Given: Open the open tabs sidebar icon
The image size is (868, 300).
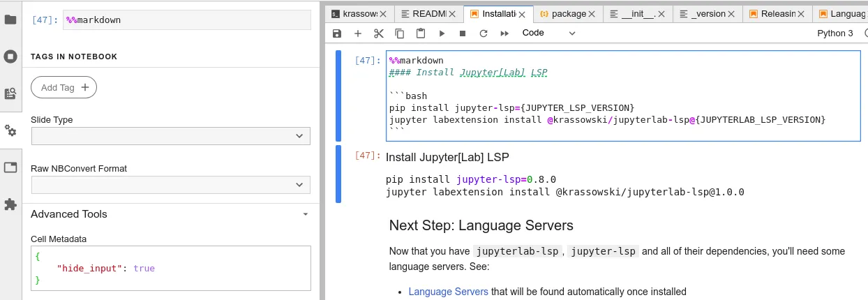Looking at the screenshot, I should click(10, 167).
